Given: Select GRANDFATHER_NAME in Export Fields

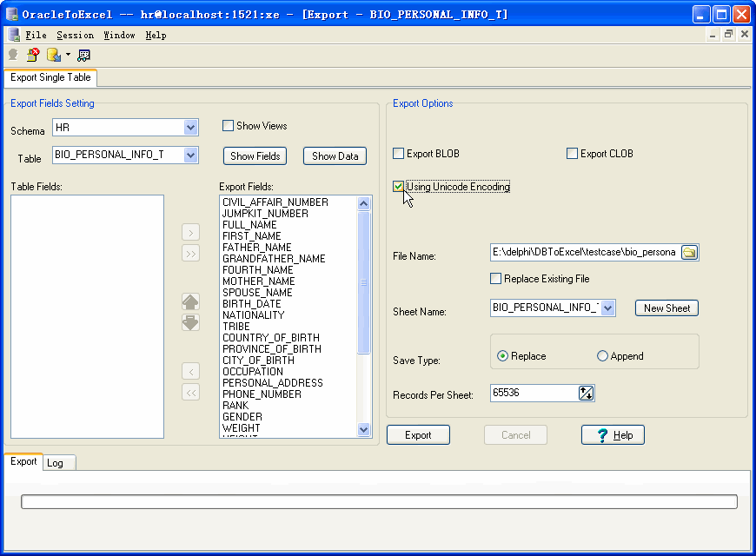Looking at the screenshot, I should coord(274,259).
